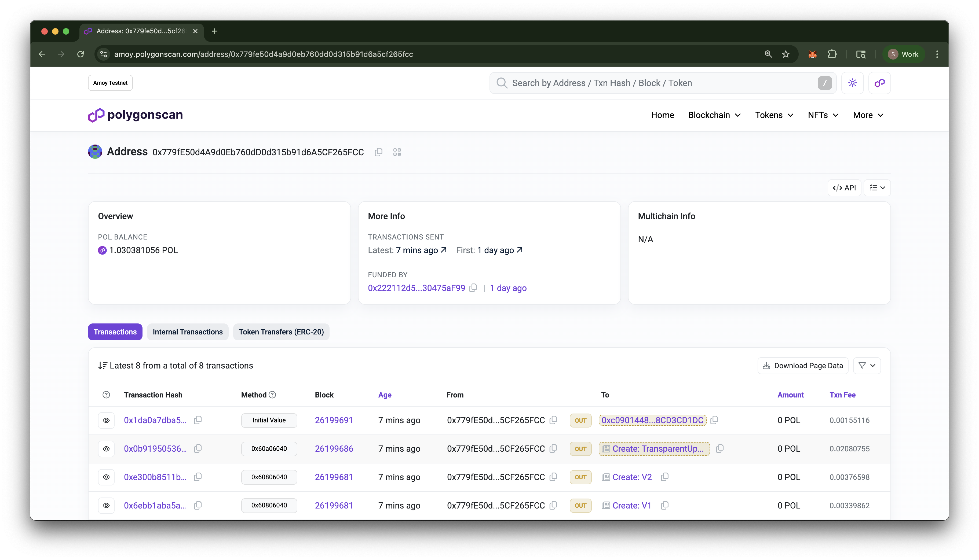Open the MetaMask fox extension
The image size is (979, 560).
tap(812, 54)
